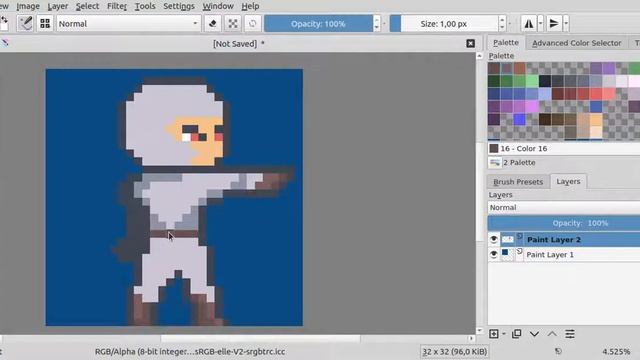
Task: Open the layer blending mode Normal combo box
Action: (x=564, y=207)
